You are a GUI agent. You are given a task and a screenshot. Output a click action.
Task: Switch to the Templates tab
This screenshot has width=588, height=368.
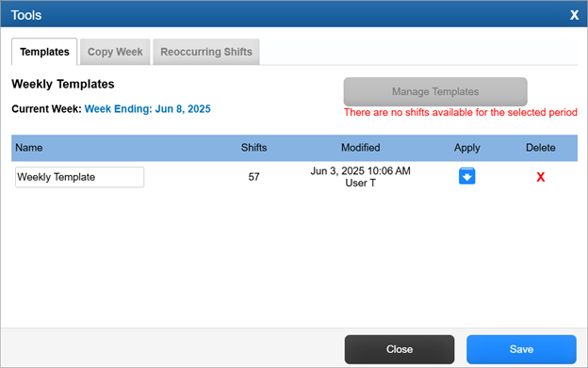click(x=44, y=52)
